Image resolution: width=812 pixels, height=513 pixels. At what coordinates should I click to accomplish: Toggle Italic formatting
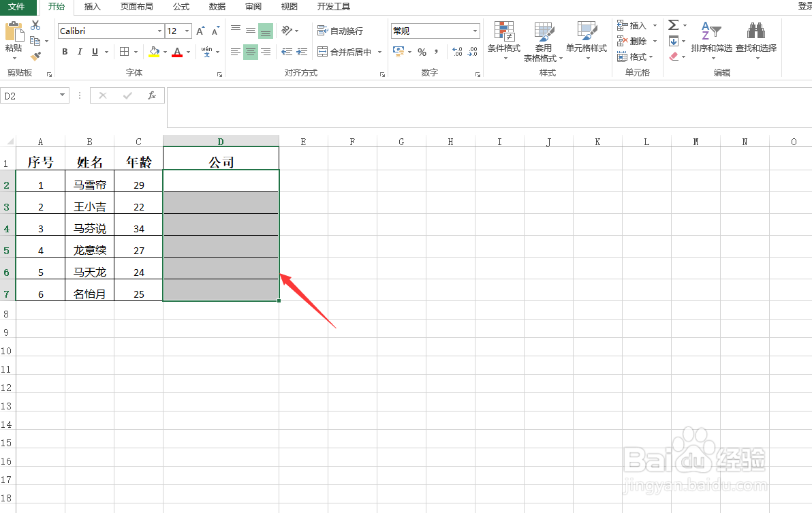(x=80, y=52)
